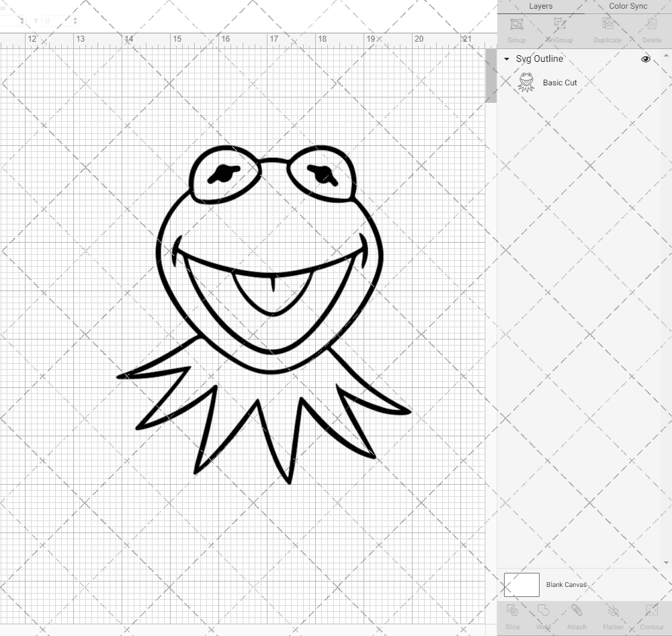Collapse the Svg Outline layer group
Image resolution: width=672 pixels, height=636 pixels.
click(x=506, y=59)
